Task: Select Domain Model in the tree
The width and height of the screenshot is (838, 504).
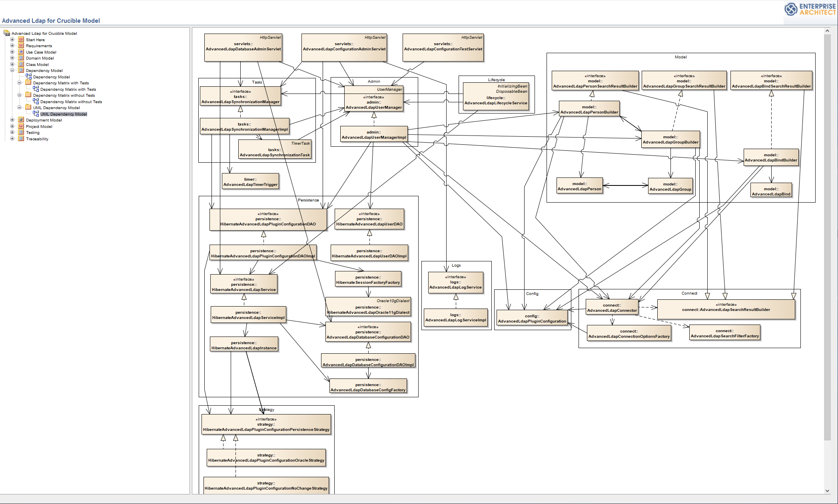Action: point(40,58)
